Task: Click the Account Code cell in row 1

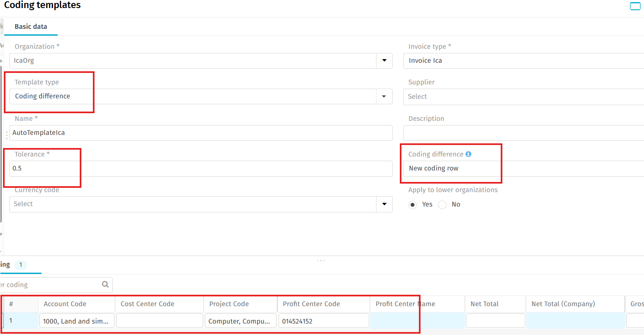Action: (x=76, y=321)
